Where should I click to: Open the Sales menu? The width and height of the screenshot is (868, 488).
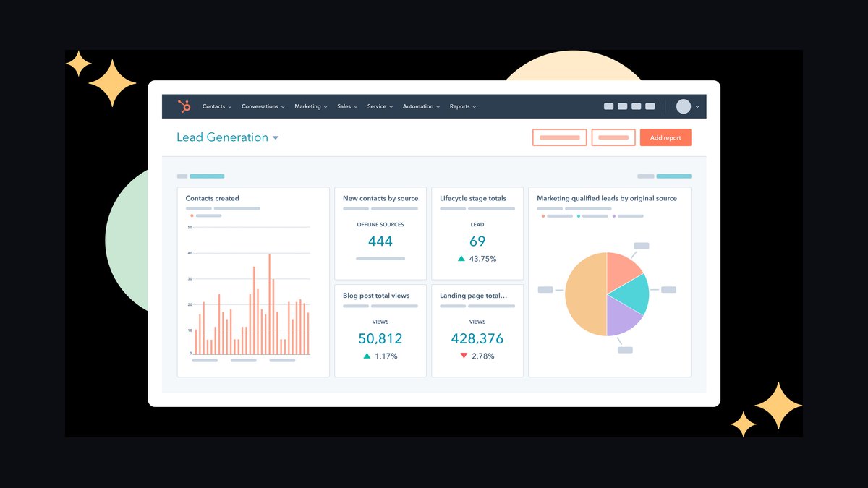pyautogui.click(x=347, y=106)
